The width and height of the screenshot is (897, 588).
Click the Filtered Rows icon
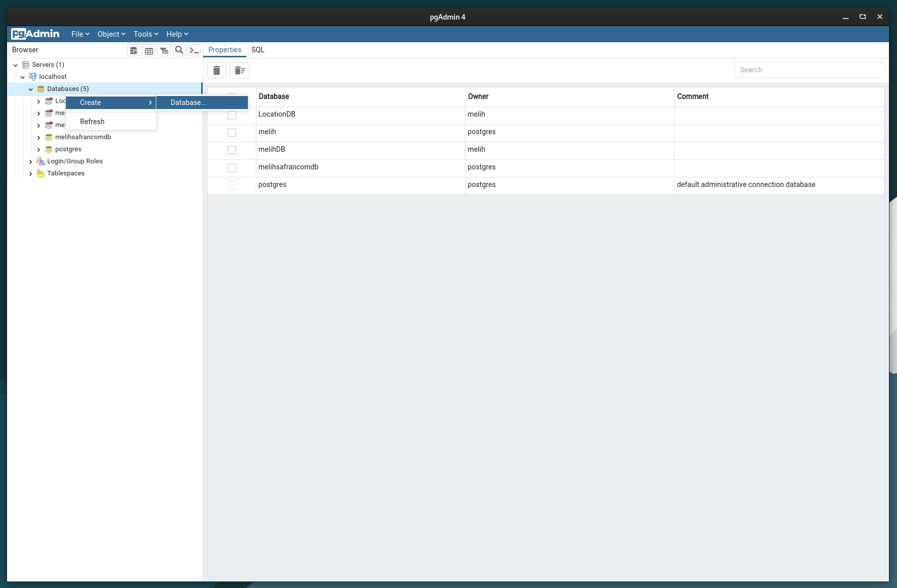(164, 50)
